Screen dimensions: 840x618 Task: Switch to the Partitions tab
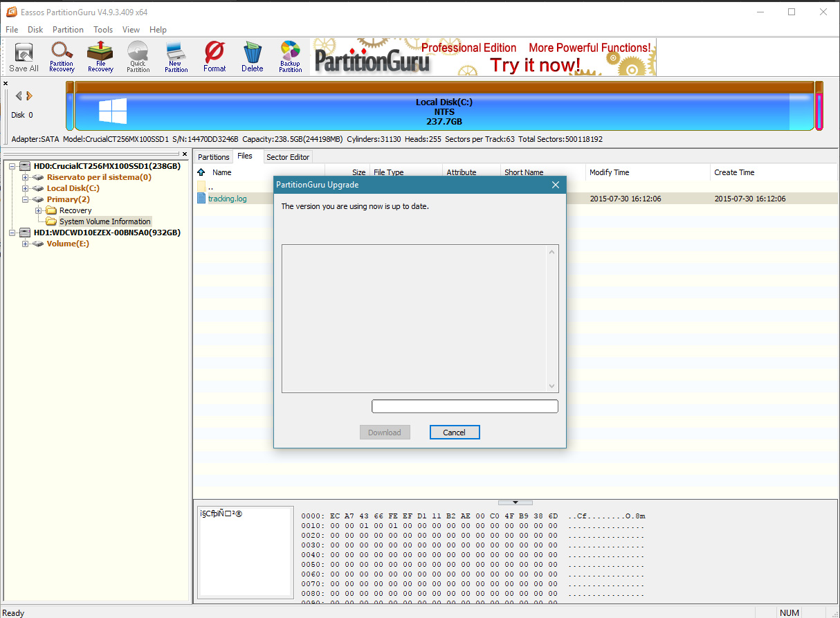(x=213, y=157)
